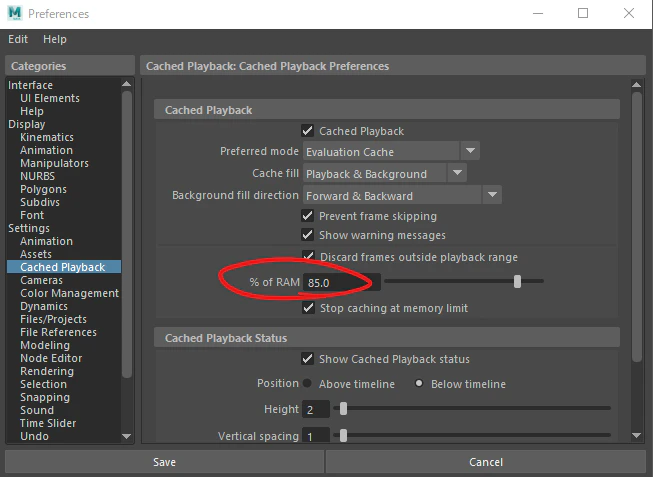Select the Modeling category

pyautogui.click(x=45, y=345)
